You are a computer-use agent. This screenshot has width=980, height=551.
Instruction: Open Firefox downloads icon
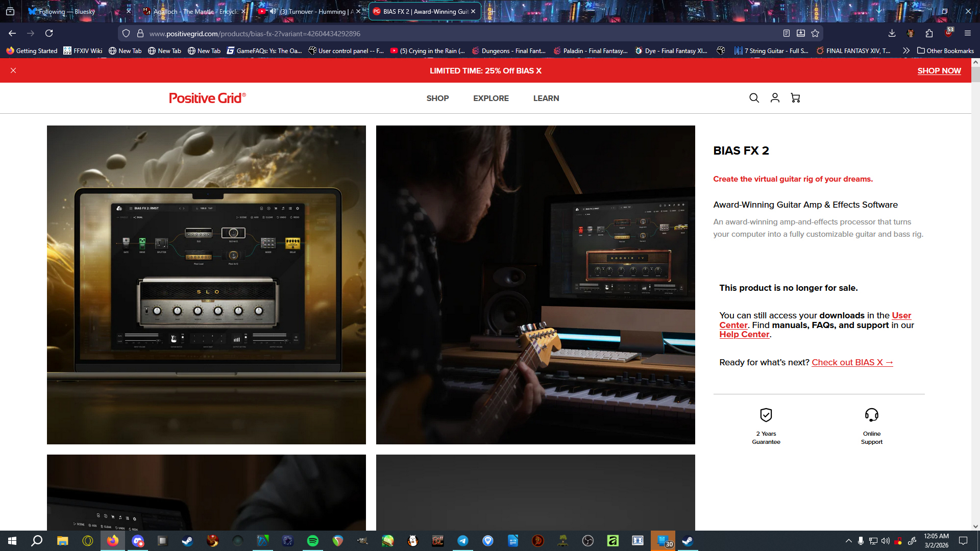[892, 33]
